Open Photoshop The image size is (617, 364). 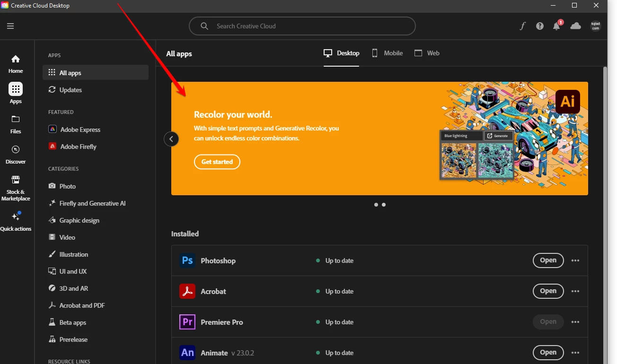point(548,260)
